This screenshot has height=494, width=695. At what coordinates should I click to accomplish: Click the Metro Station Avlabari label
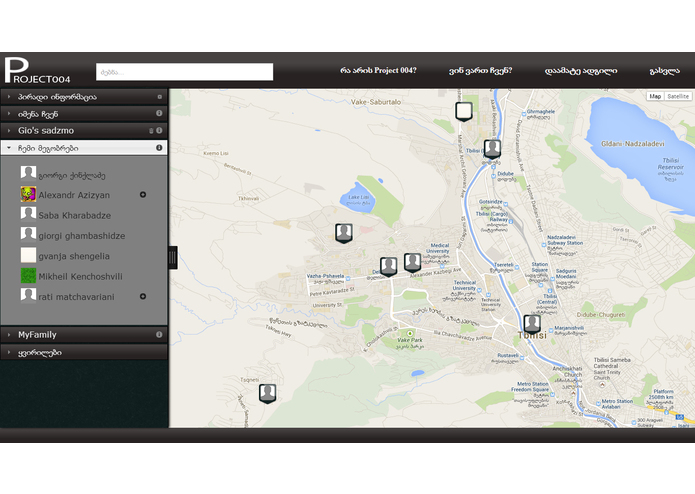click(617, 404)
